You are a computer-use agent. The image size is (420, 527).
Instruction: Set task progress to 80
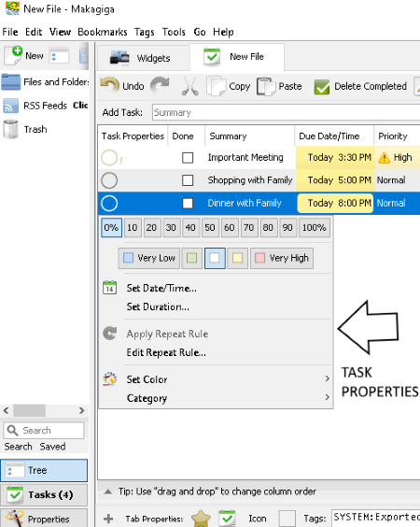268,228
